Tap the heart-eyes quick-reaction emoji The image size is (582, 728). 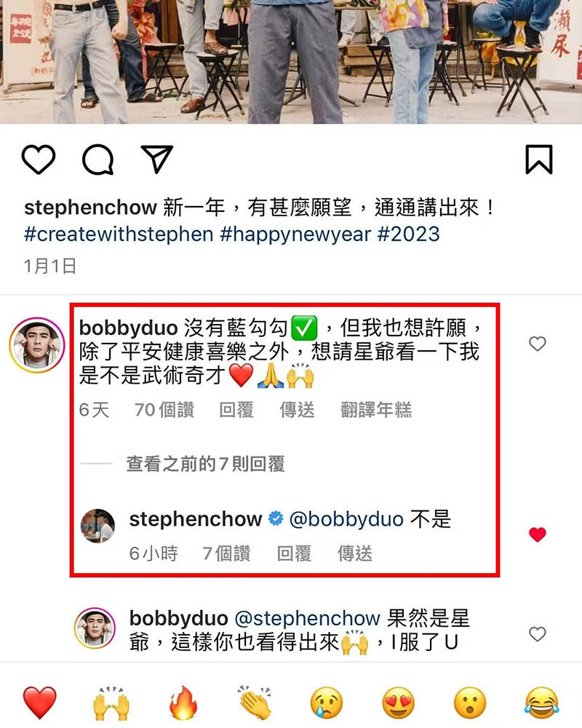click(x=398, y=702)
